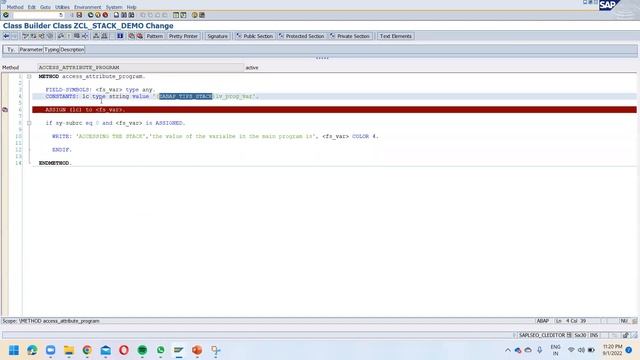Go to Public Section

tap(254, 36)
